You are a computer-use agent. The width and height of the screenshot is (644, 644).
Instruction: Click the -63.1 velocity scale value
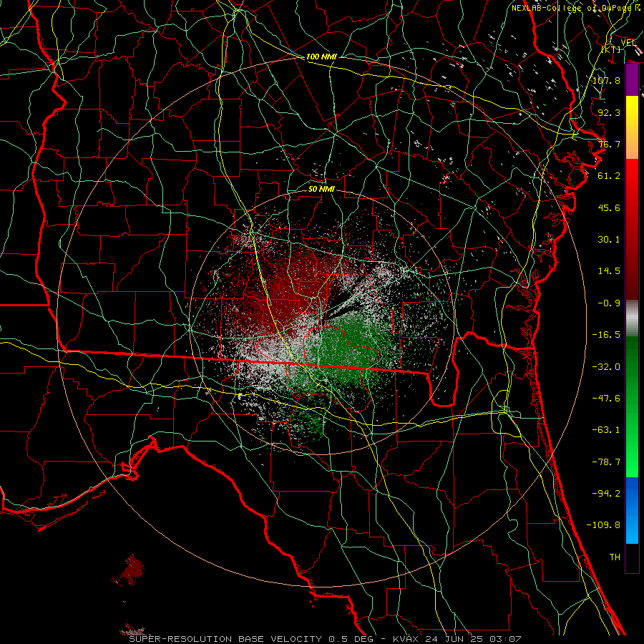[606, 430]
